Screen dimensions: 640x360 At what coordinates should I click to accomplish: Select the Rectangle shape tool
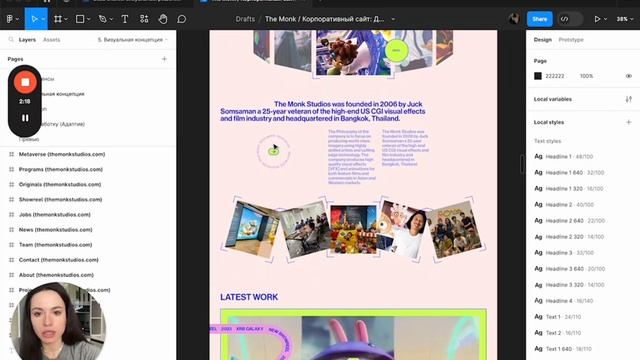click(x=80, y=19)
